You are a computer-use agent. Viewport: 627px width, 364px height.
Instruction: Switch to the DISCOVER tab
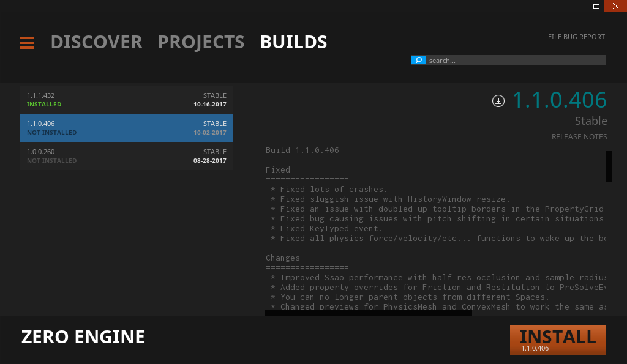point(96,42)
